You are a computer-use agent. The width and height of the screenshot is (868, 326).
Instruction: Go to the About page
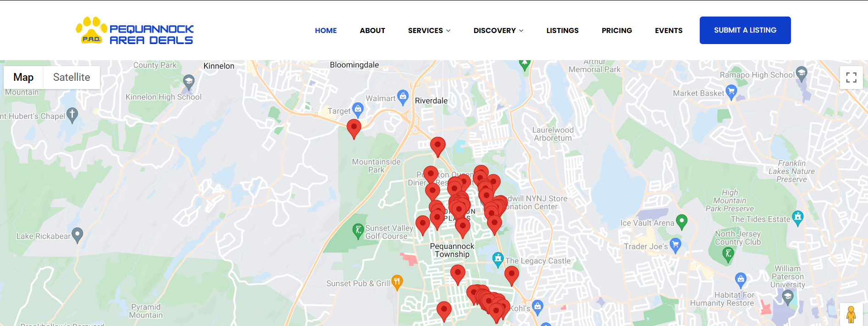(x=372, y=30)
